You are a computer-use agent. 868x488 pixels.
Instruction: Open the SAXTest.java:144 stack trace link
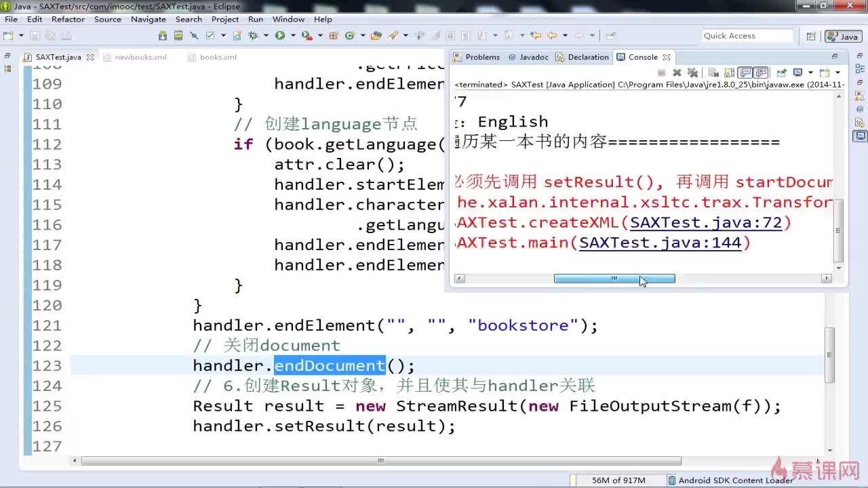pos(660,243)
